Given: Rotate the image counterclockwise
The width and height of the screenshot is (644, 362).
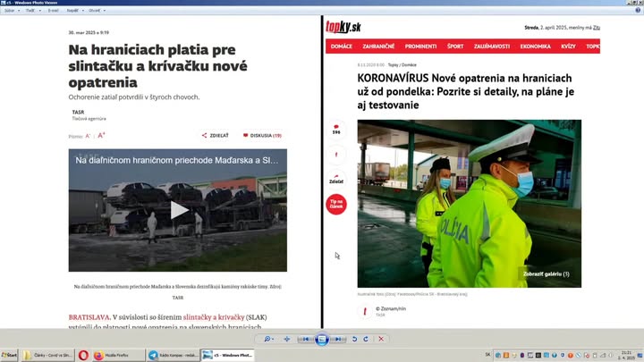Looking at the screenshot, I should click(355, 340).
